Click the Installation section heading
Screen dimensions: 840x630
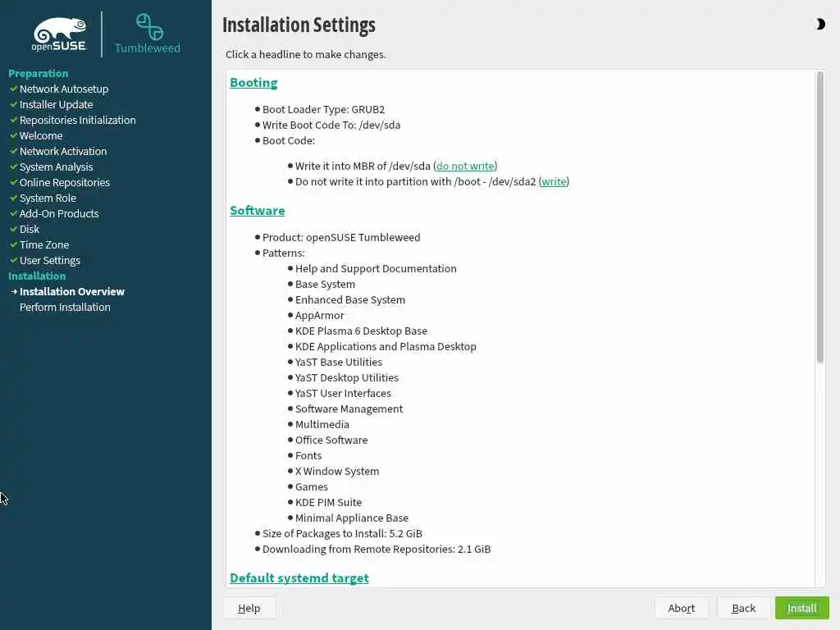(x=37, y=276)
